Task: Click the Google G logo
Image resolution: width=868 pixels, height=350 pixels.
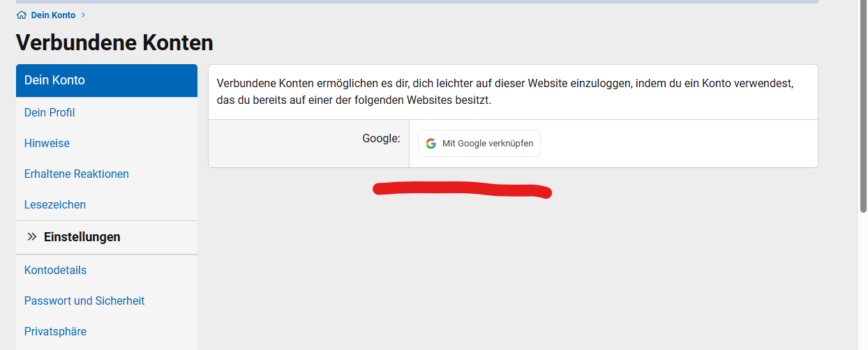Action: coord(431,144)
